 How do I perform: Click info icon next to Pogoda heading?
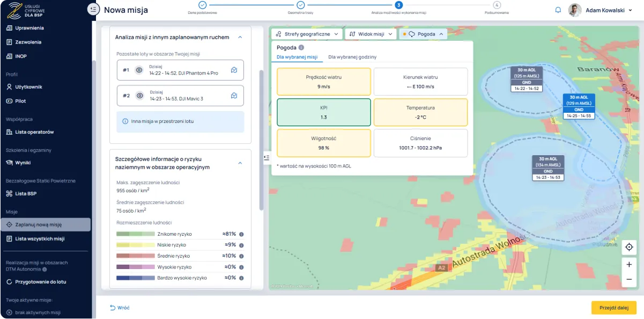click(301, 47)
